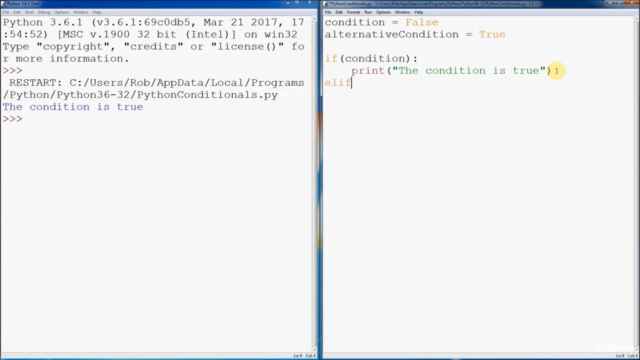Screen dimensions: 640x360
Task: Open the Options menu in Python Shell
Action: (x=62, y=12)
